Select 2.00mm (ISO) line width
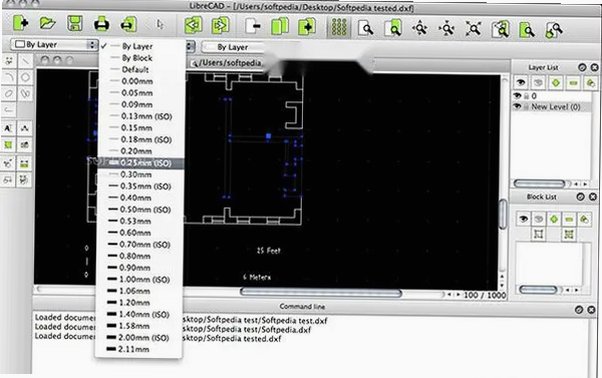Viewport: 602px width, 378px height. coord(138,338)
